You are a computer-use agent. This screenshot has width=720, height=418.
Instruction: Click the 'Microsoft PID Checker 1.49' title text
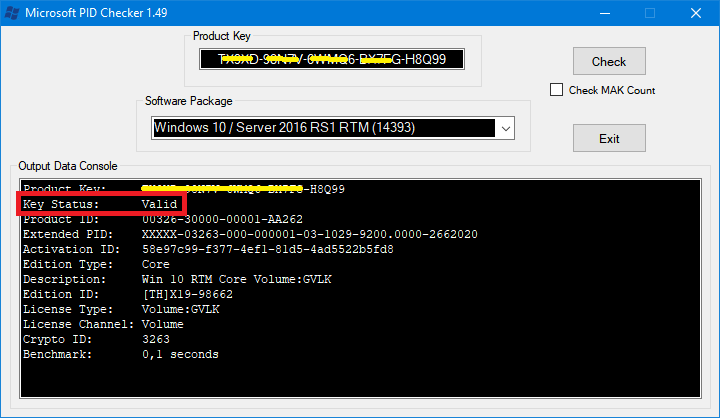click(x=96, y=13)
